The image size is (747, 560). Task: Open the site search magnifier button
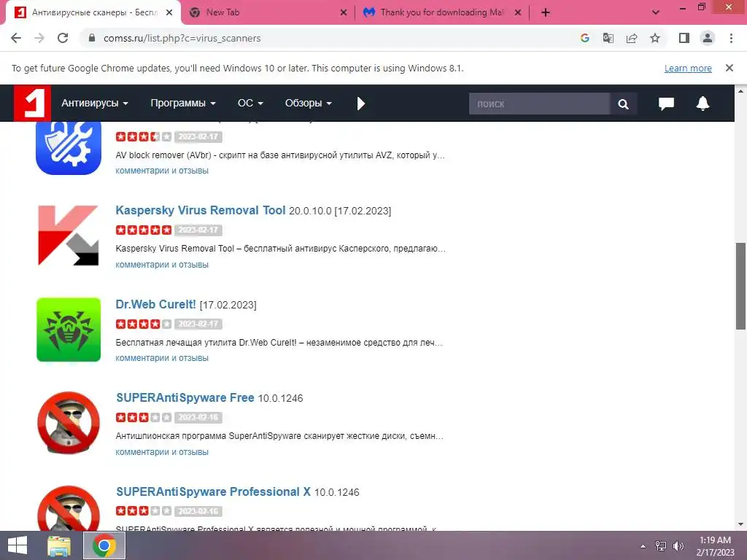623,104
